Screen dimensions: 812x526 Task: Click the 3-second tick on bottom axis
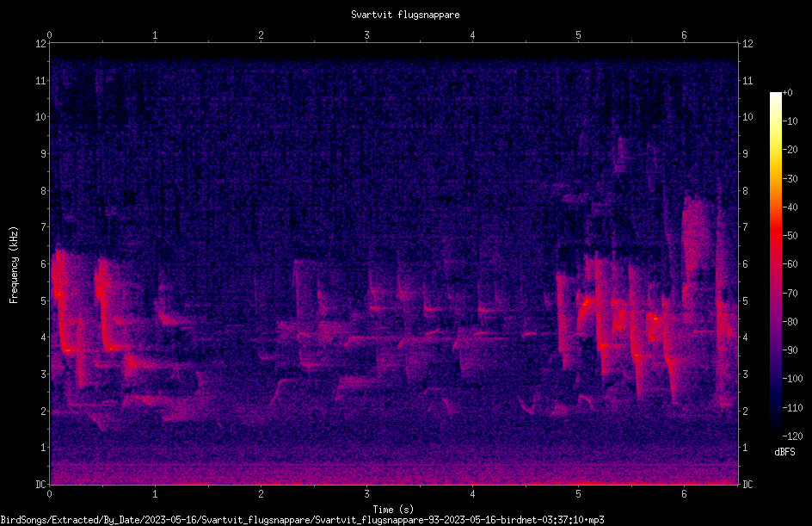[366, 494]
